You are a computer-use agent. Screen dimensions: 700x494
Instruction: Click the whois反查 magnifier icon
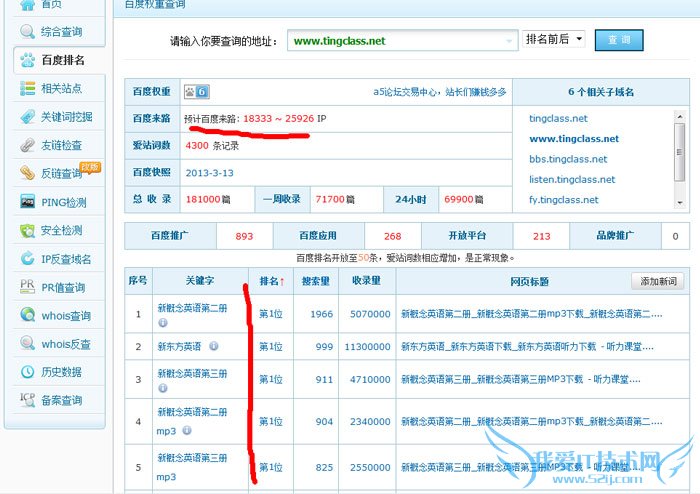[x=27, y=344]
